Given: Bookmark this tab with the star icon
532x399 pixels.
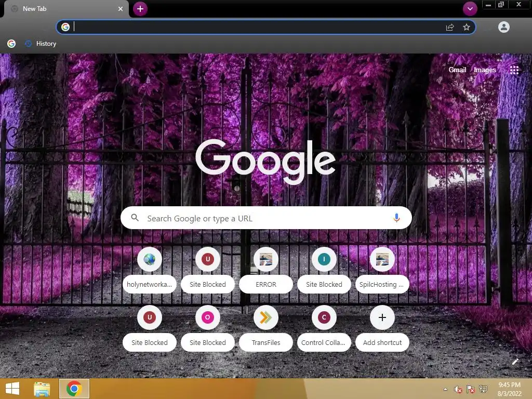Looking at the screenshot, I should pos(467,27).
